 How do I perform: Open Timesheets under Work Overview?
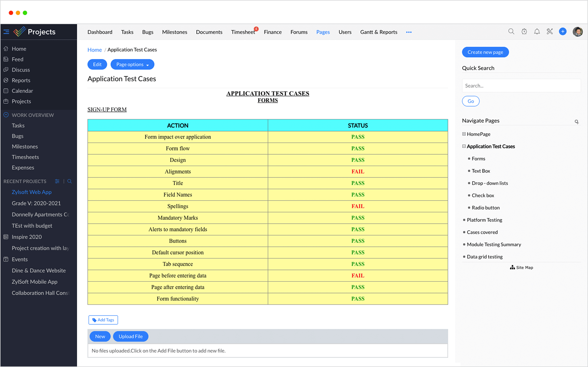click(25, 157)
